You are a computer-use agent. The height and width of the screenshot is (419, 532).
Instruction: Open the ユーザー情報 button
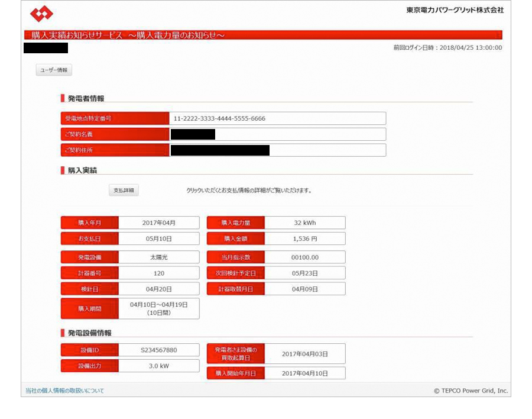(54, 70)
